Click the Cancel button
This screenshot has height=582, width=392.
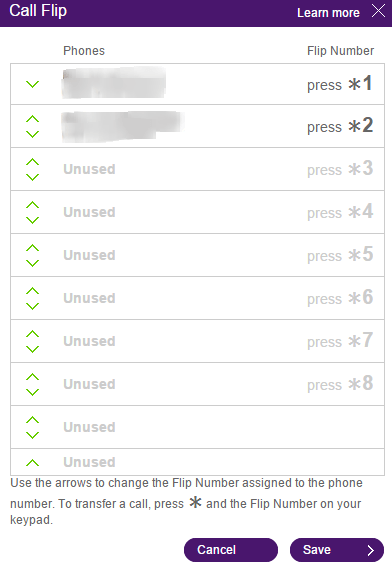[x=231, y=550]
